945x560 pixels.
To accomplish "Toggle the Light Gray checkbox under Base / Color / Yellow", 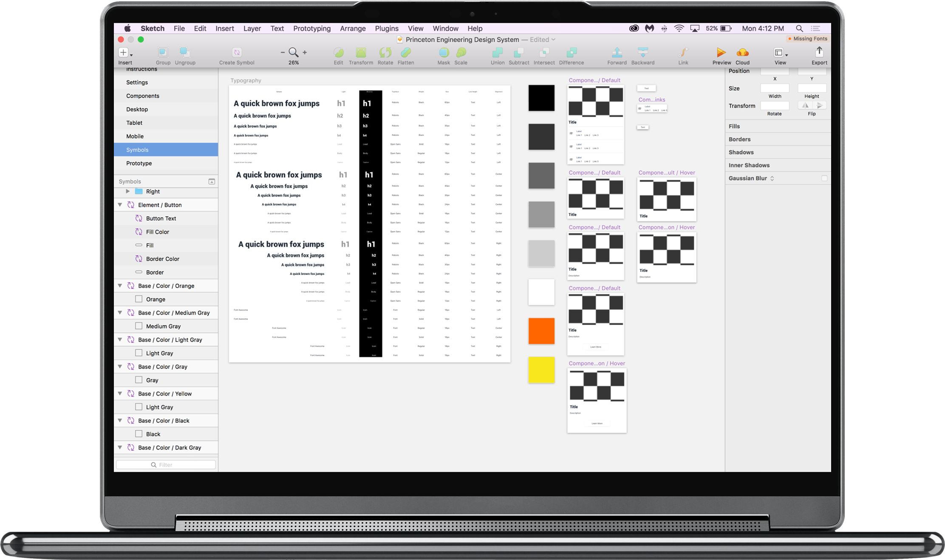I will [139, 407].
